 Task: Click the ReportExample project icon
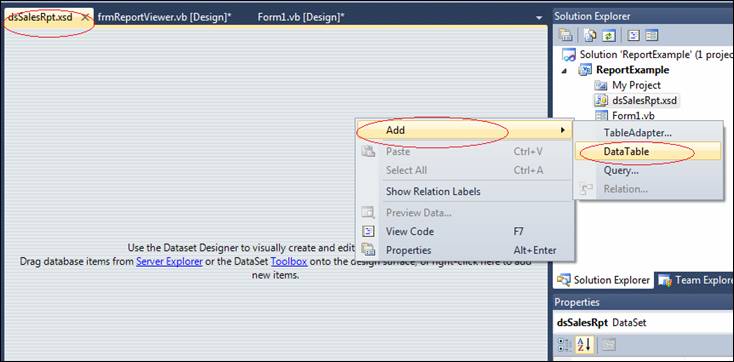tap(585, 70)
